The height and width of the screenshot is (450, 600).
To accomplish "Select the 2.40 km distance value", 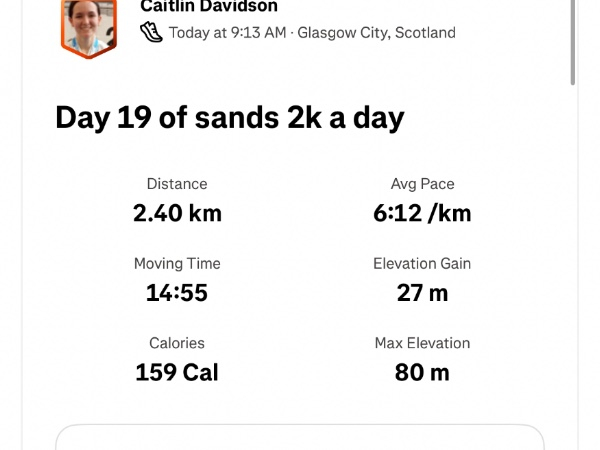I will [177, 213].
